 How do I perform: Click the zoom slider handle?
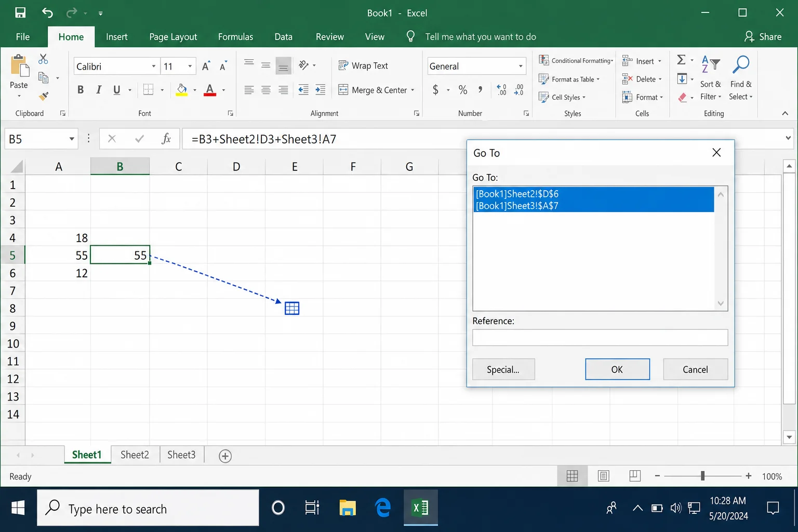tap(702, 476)
